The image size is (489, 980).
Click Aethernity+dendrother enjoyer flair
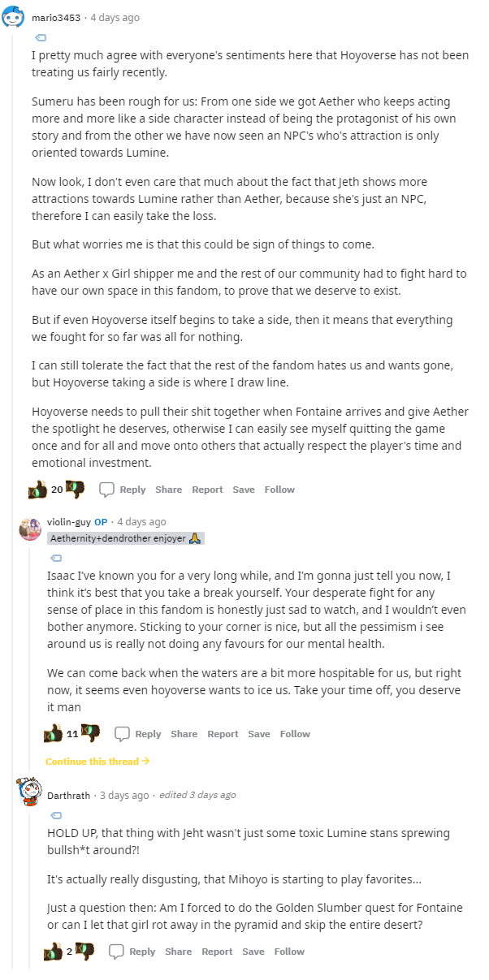coord(125,538)
